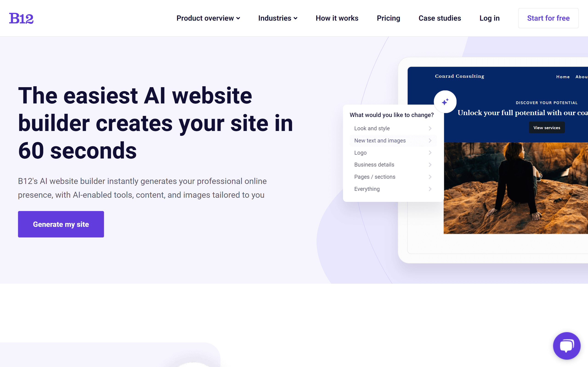This screenshot has height=367, width=588.
Task: Click the Generate my site button
Action: [61, 224]
